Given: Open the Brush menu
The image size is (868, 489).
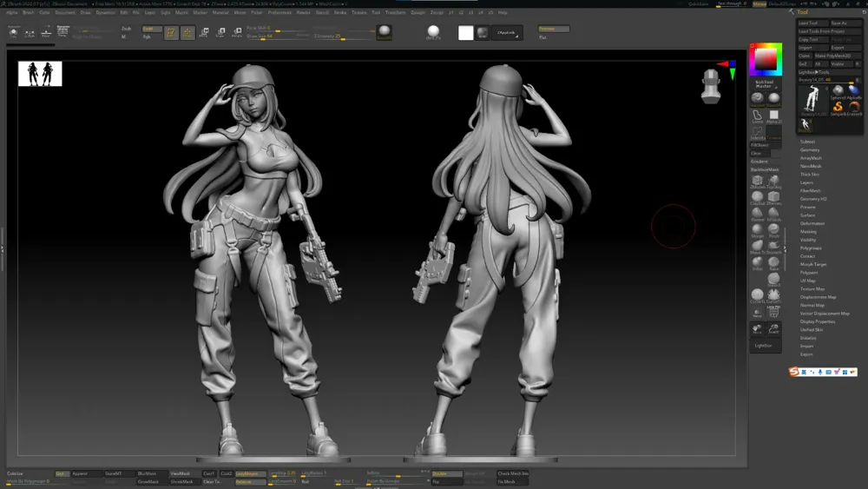Looking at the screenshot, I should pos(29,12).
